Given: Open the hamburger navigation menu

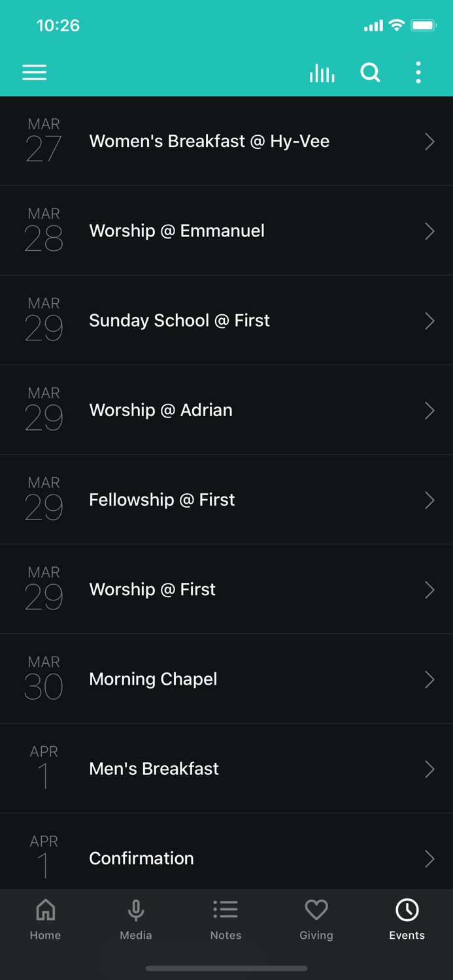Looking at the screenshot, I should tap(34, 73).
